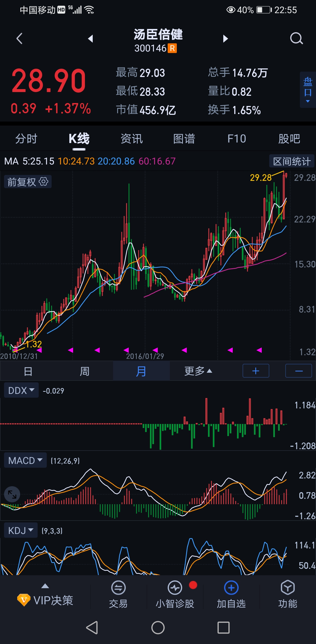Tap the DDX value -0.029
316x644 pixels.
point(53,391)
